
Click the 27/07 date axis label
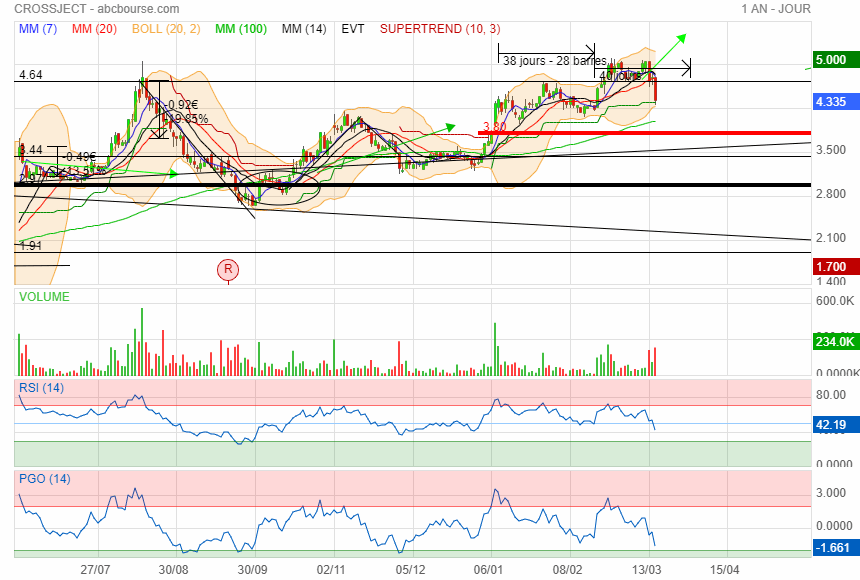tap(95, 570)
